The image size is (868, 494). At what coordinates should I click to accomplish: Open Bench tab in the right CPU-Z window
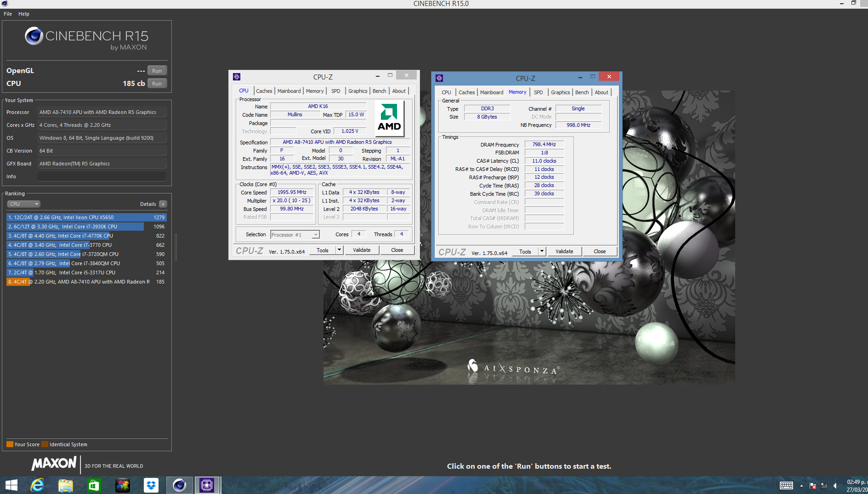pos(582,92)
